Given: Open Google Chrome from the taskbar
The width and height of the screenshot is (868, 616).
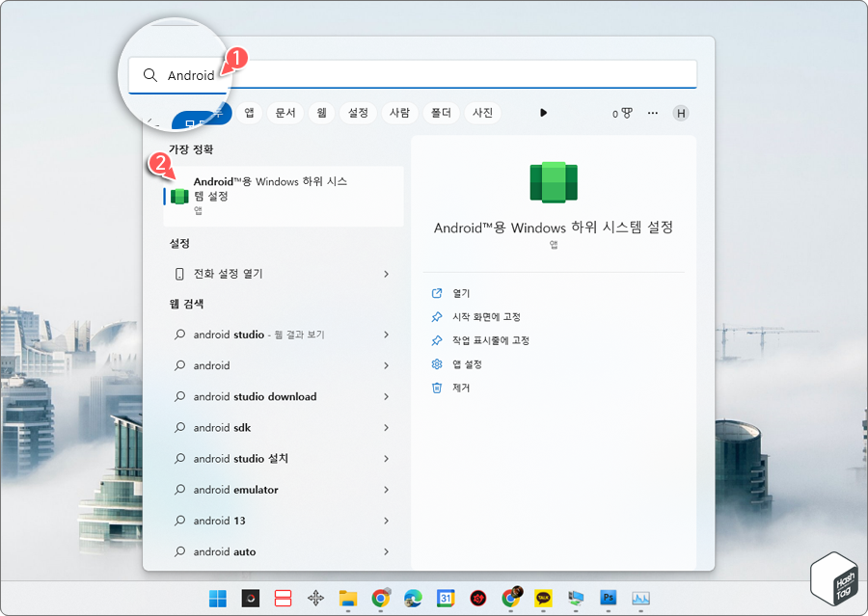Looking at the screenshot, I should [x=380, y=598].
